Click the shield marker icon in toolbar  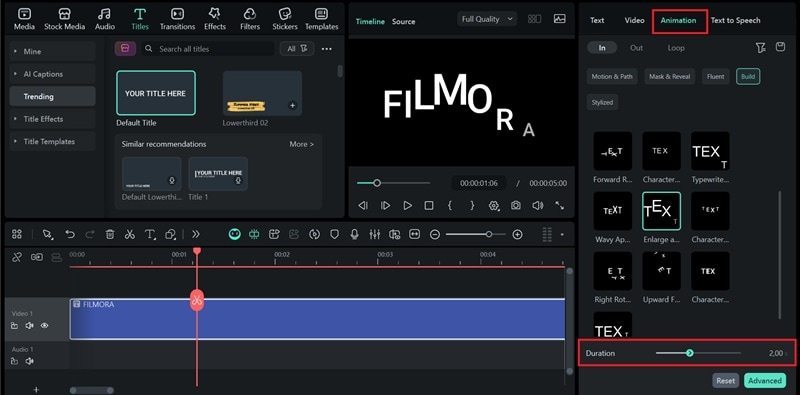[334, 234]
